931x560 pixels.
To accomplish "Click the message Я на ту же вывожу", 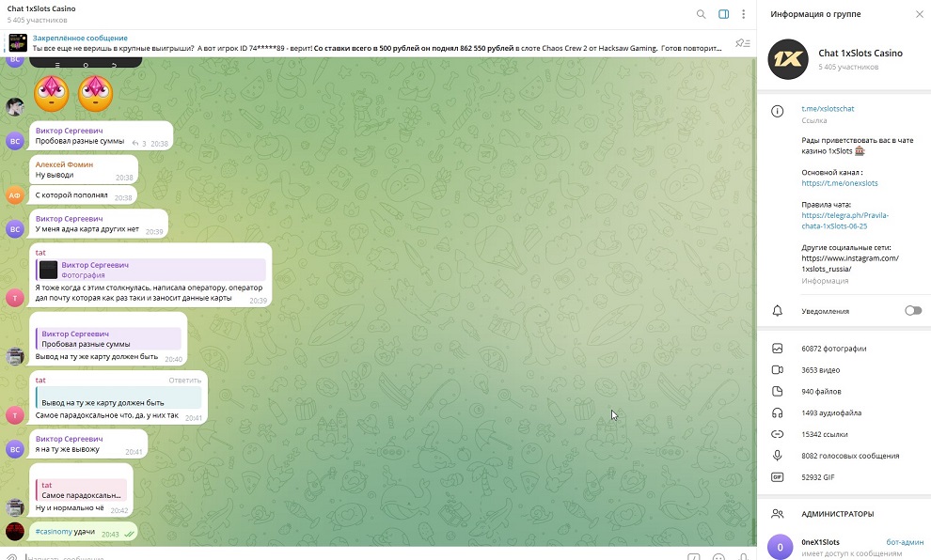I will [x=88, y=444].
